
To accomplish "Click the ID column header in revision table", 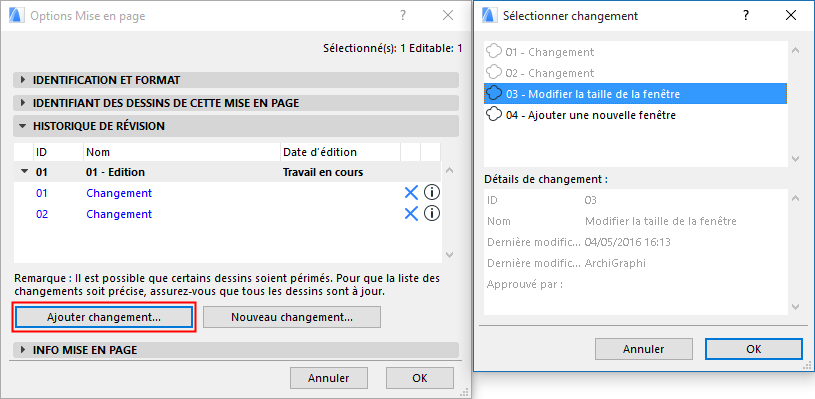I will point(57,152).
